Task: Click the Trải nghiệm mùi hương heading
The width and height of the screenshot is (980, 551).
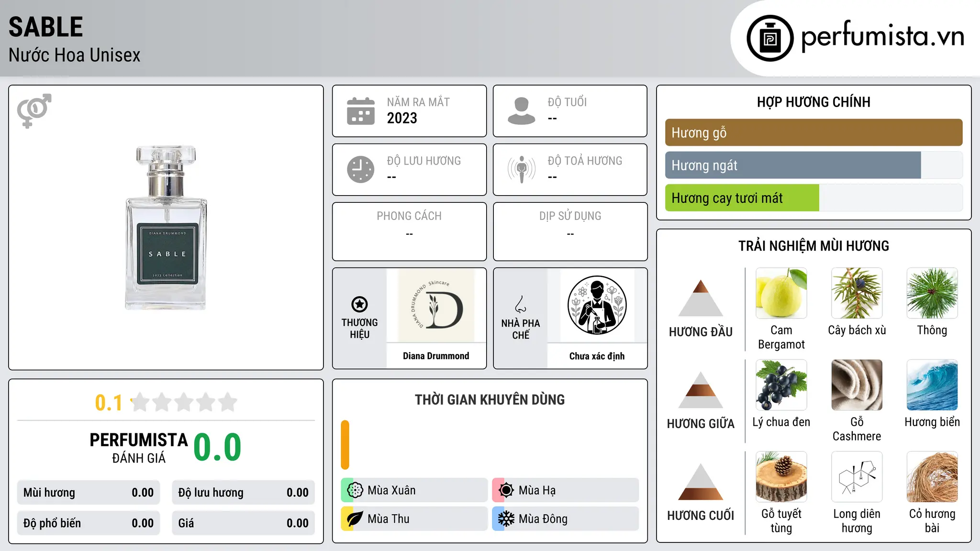Action: [813, 246]
